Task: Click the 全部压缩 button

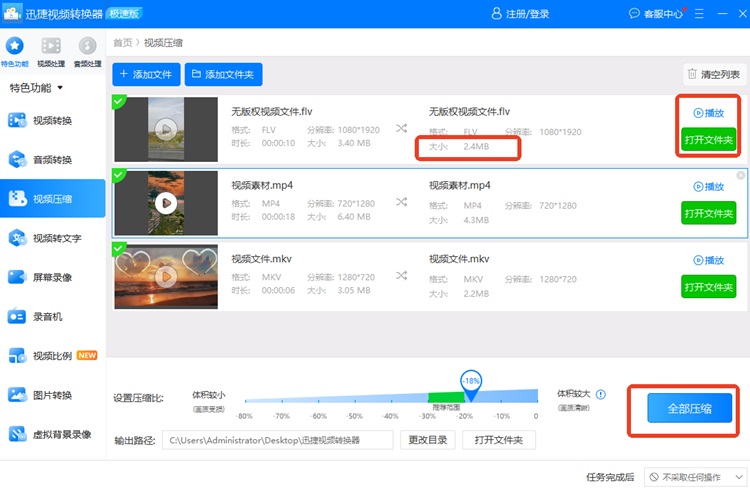Action: (689, 408)
